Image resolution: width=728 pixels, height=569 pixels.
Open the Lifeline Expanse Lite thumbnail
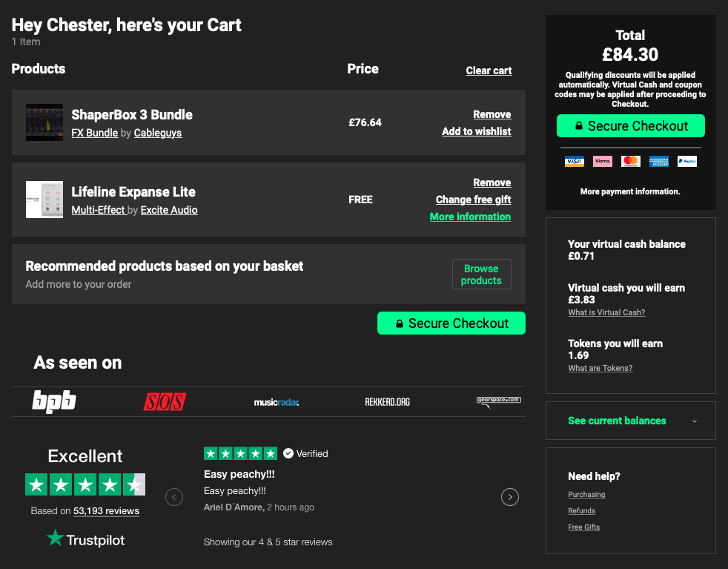[x=44, y=200]
